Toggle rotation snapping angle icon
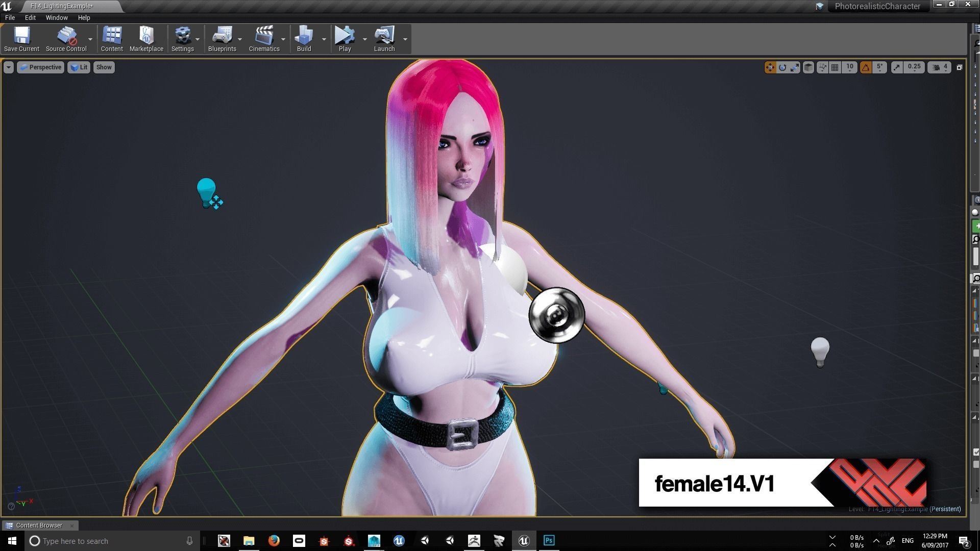980x551 pixels. click(866, 67)
